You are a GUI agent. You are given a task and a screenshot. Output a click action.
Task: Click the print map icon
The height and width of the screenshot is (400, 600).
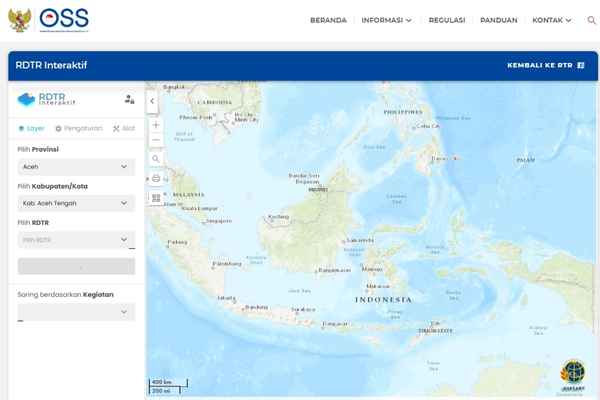pos(156,179)
